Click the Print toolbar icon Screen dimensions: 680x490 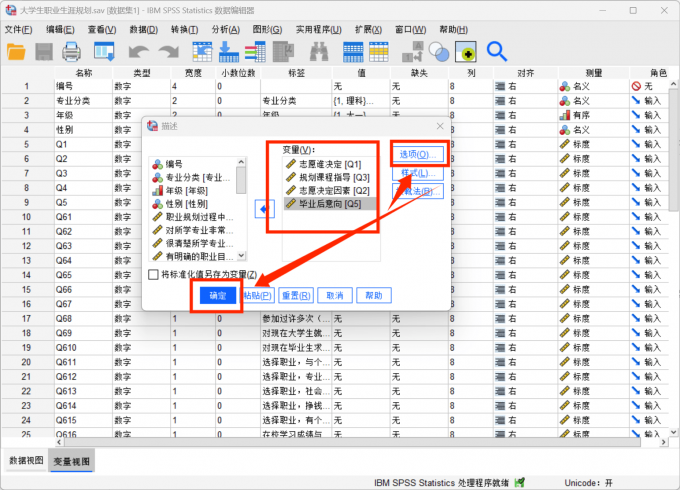(71, 52)
